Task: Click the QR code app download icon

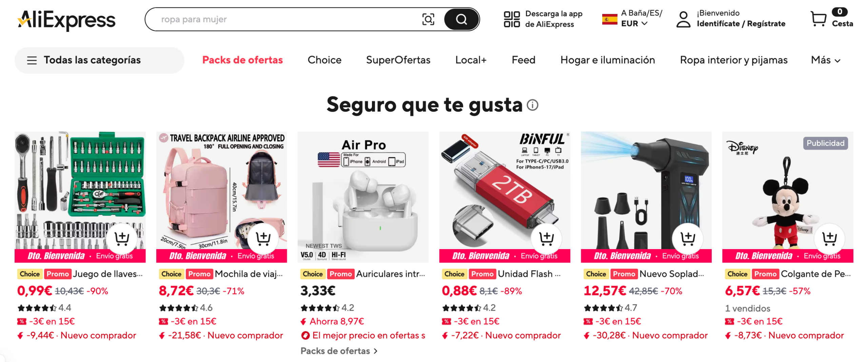Action: tap(512, 19)
